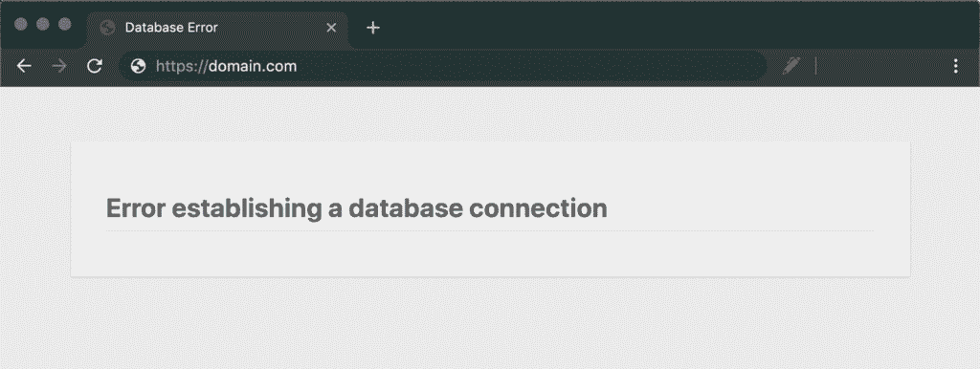980x369 pixels.
Task: Click the blank page background below the error card
Action: [x=490, y=325]
